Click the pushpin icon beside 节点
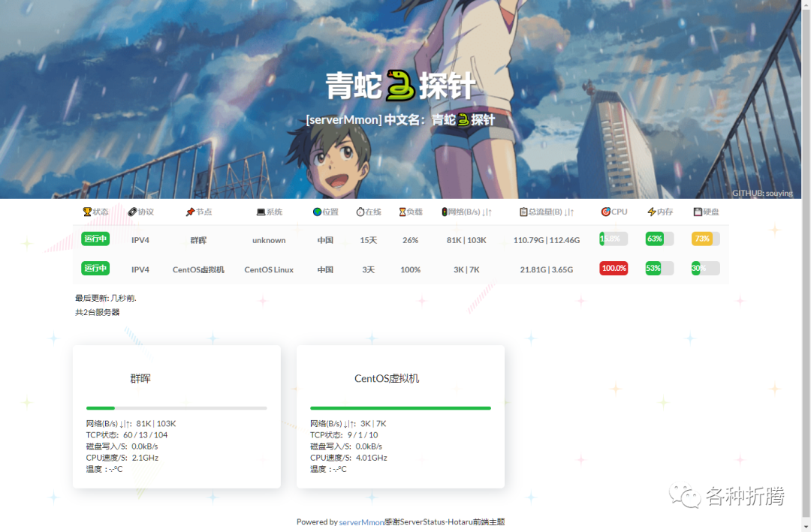This screenshot has width=811, height=532. point(190,212)
